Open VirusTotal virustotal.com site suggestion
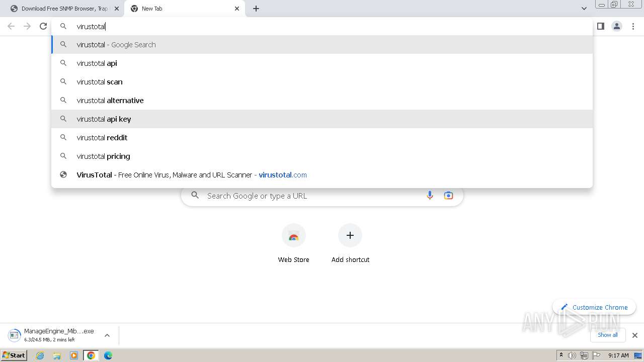The width and height of the screenshot is (644, 362). [x=322, y=175]
